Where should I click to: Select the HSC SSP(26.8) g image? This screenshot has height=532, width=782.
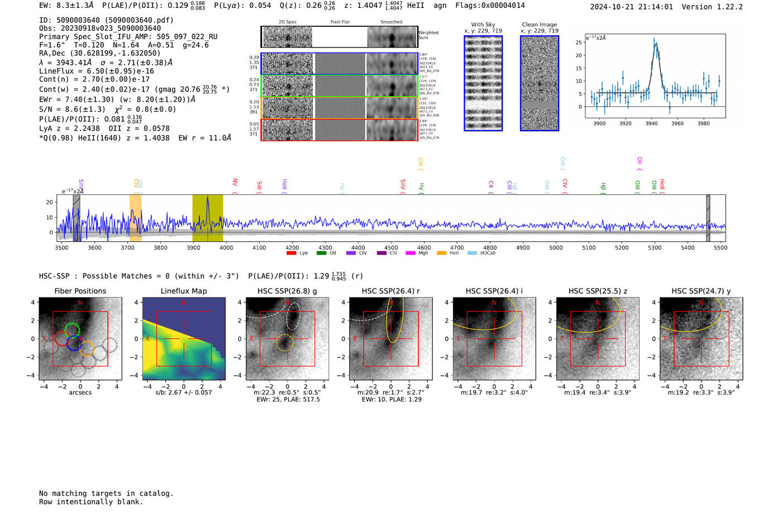pos(287,339)
